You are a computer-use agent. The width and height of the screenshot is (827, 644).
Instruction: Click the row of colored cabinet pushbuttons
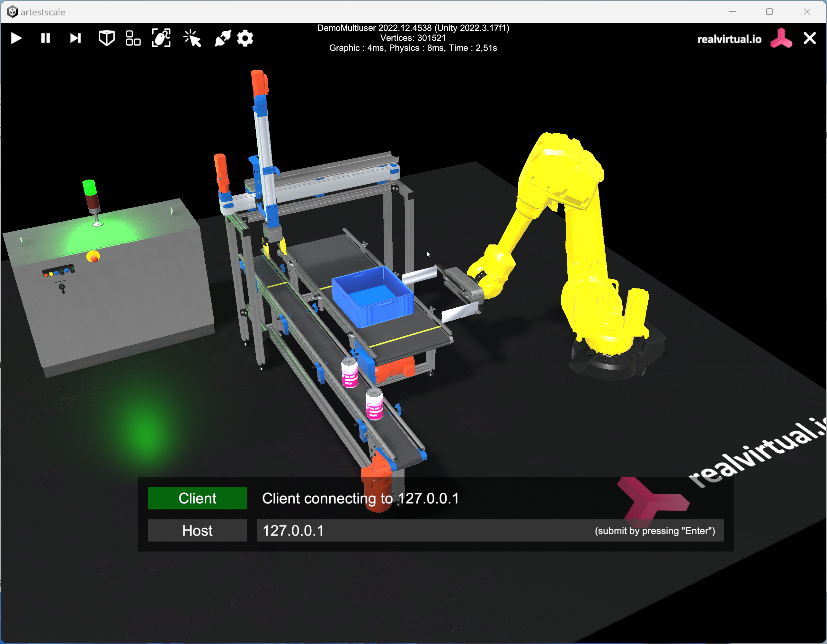pyautogui.click(x=58, y=271)
